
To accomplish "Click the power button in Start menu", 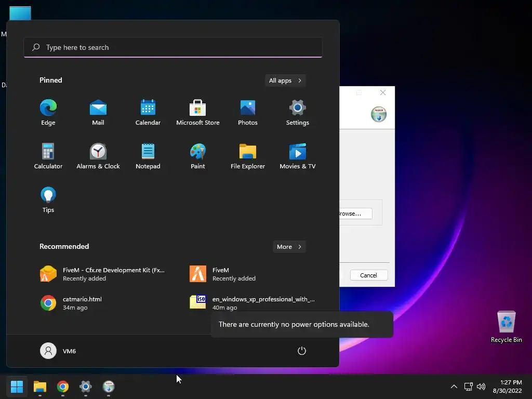I will pos(302,351).
